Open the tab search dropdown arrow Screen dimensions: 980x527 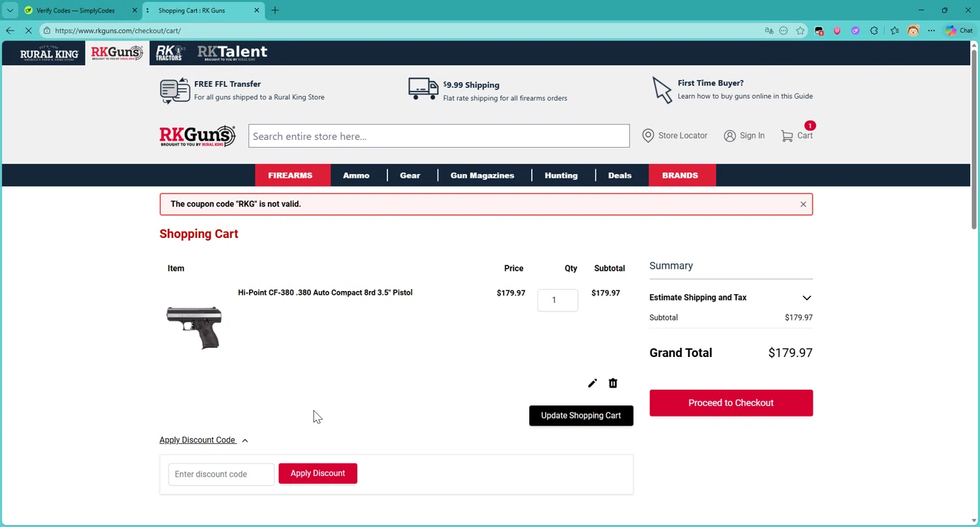pyautogui.click(x=10, y=10)
